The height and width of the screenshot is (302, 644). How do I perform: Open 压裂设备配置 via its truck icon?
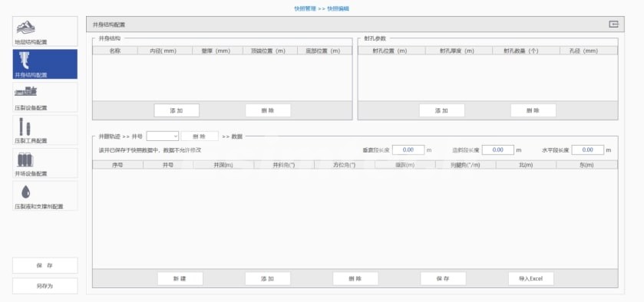point(25,91)
